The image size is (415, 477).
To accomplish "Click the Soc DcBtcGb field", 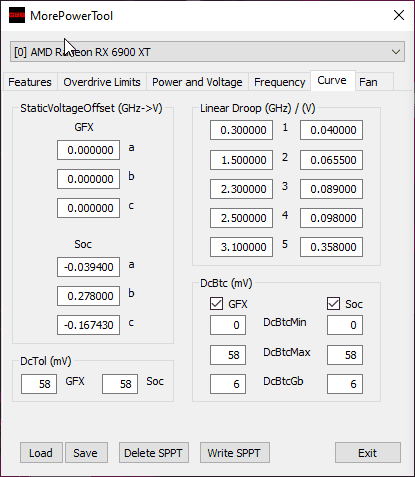I will coord(345,384).
